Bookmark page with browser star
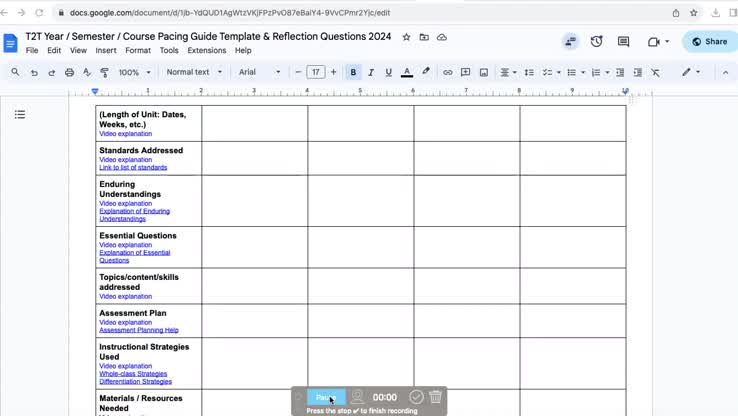Image resolution: width=738 pixels, height=416 pixels. [x=694, y=13]
